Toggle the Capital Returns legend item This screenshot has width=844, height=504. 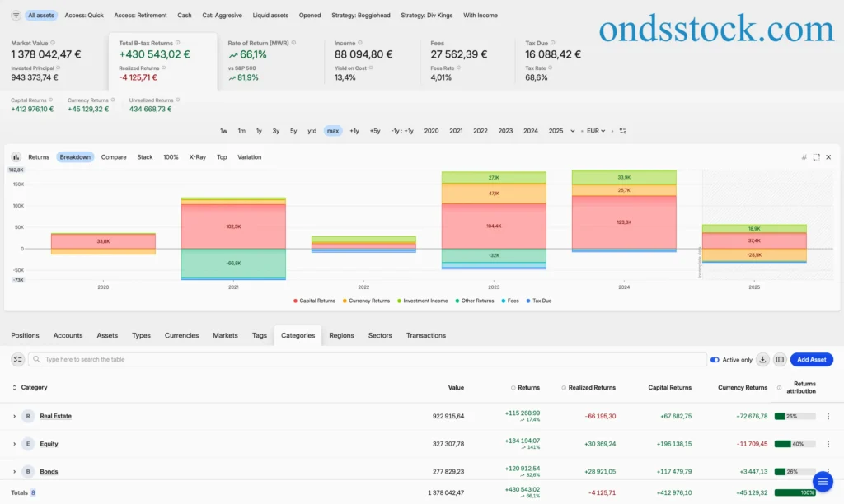(314, 301)
